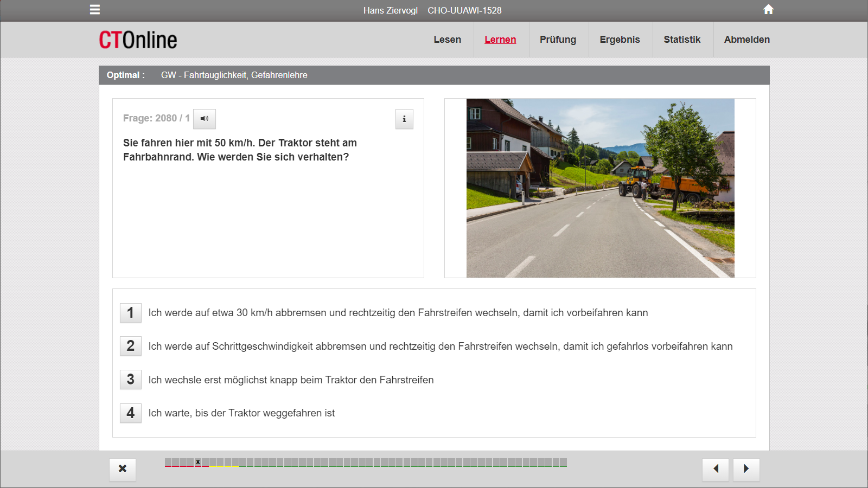Click the CTOnline logo
The image size is (868, 488).
[x=138, y=40]
